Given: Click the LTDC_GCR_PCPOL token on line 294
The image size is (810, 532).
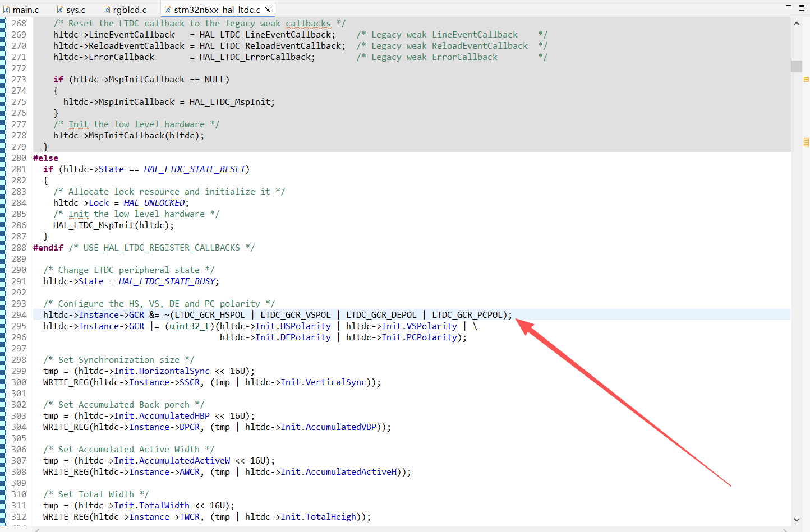Looking at the screenshot, I should click(x=467, y=315).
